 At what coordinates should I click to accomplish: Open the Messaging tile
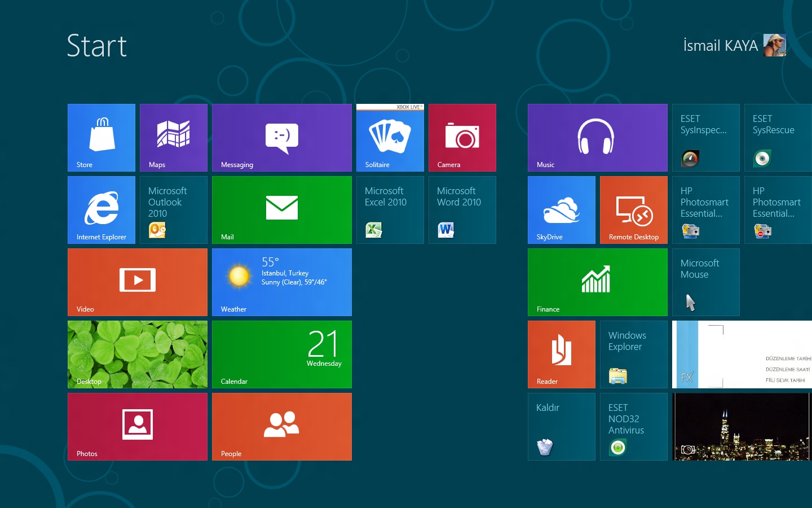coord(282,138)
